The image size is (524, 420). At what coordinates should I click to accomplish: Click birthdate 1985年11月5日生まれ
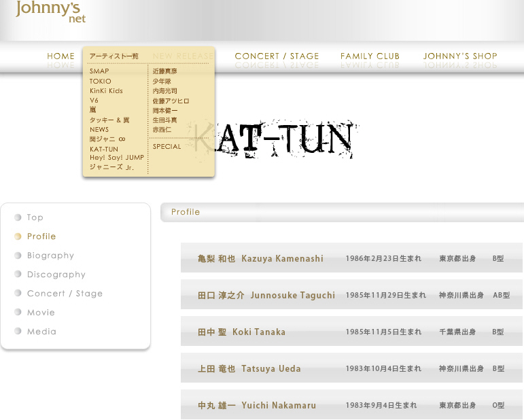pos(383,332)
